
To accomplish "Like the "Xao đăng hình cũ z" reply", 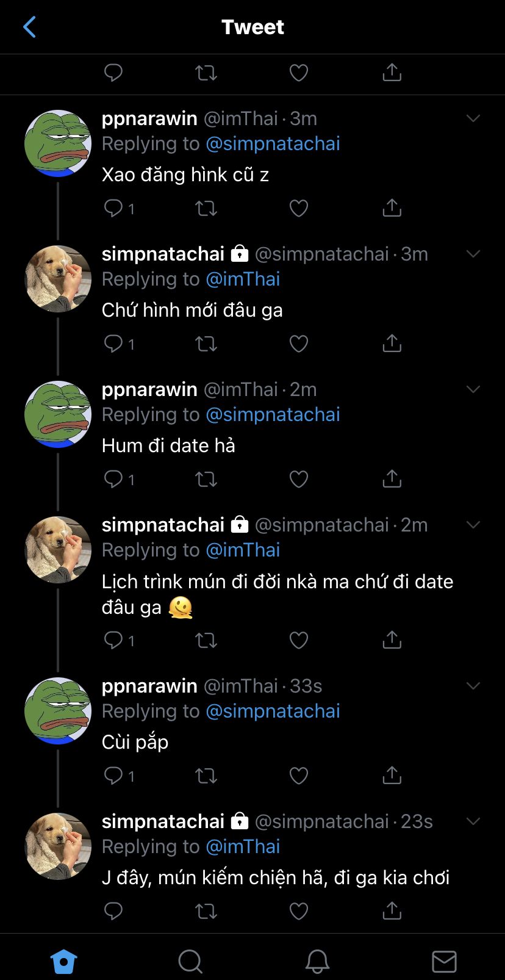I will pos(298,209).
